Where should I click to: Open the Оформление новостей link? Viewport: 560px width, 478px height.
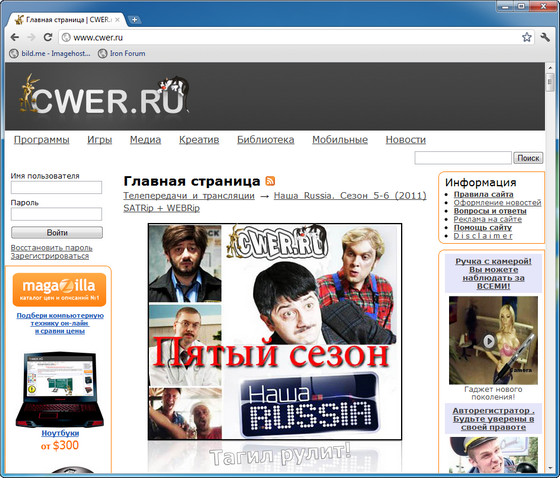[498, 203]
